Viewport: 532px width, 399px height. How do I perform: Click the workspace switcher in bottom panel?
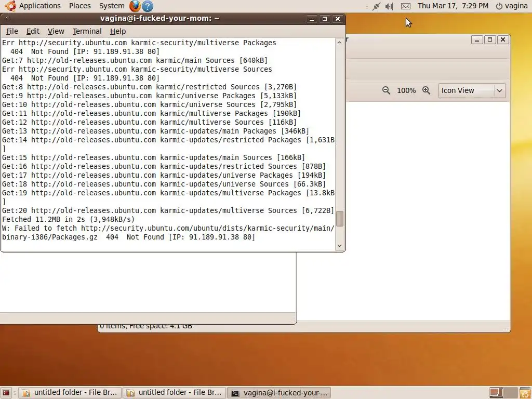click(x=503, y=393)
